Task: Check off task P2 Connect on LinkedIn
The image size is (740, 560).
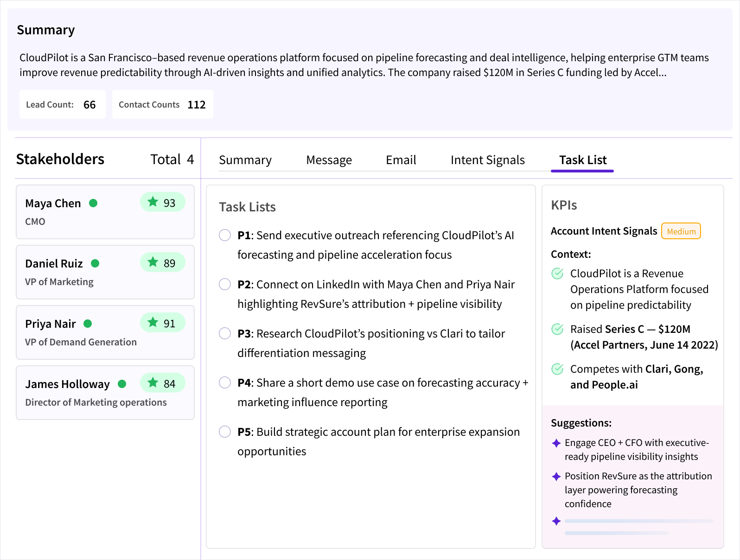Action: (x=225, y=284)
